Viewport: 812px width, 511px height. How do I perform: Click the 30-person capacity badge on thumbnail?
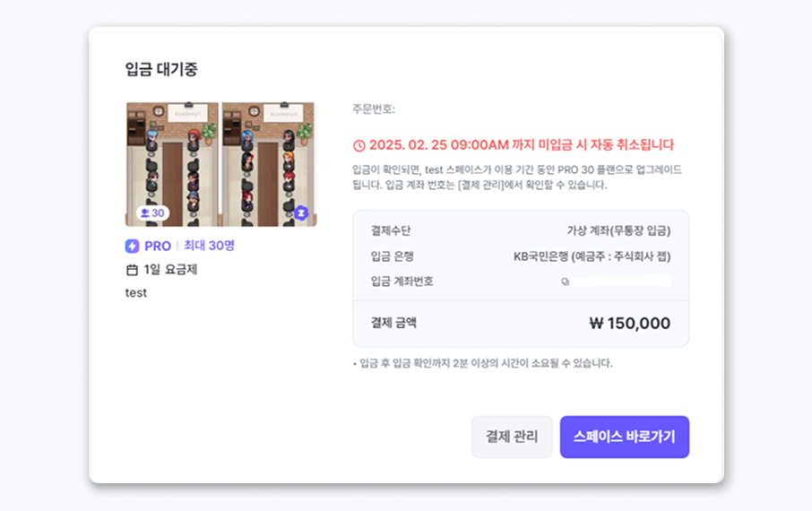[151, 213]
